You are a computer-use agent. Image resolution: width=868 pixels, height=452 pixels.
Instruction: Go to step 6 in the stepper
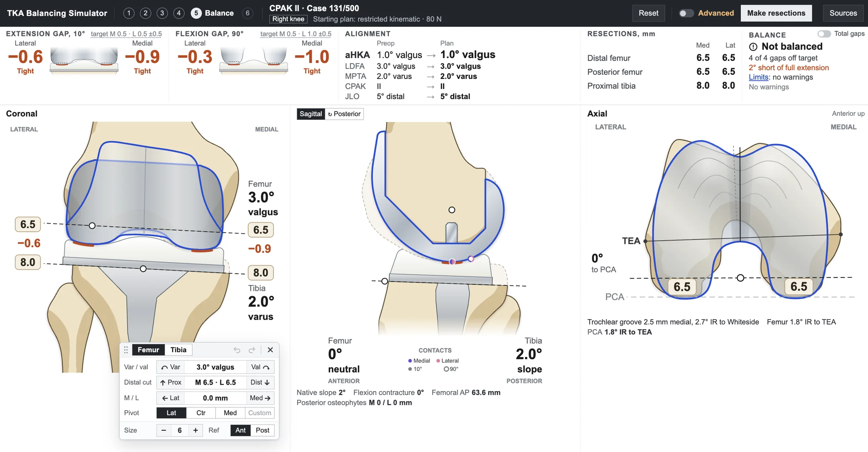(247, 13)
